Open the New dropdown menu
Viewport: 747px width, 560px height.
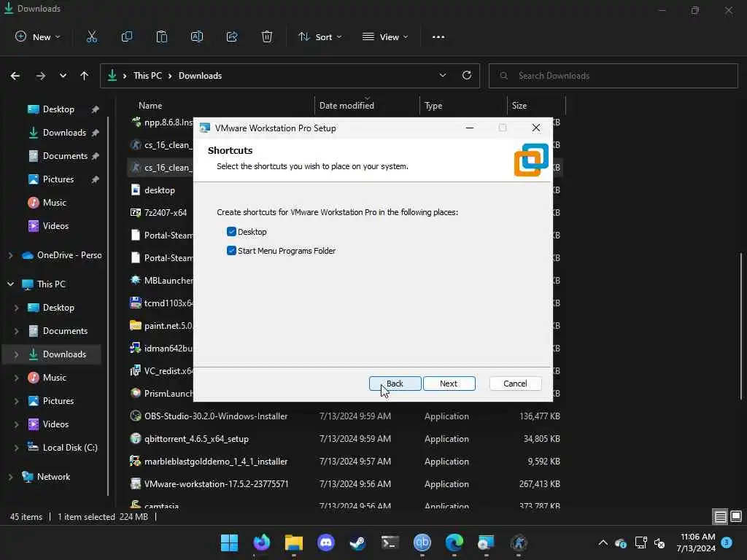38,36
